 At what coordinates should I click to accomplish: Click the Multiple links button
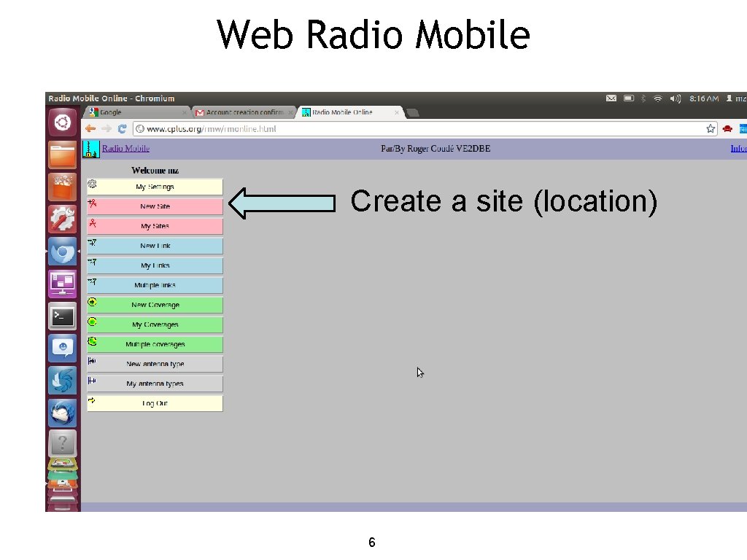pyautogui.click(x=155, y=285)
